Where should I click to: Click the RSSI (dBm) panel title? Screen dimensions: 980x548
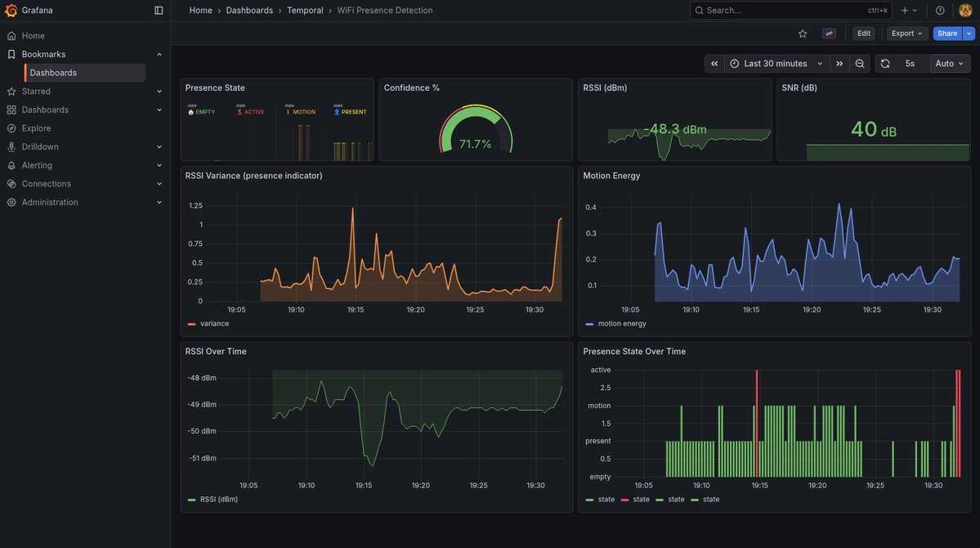pyautogui.click(x=605, y=88)
